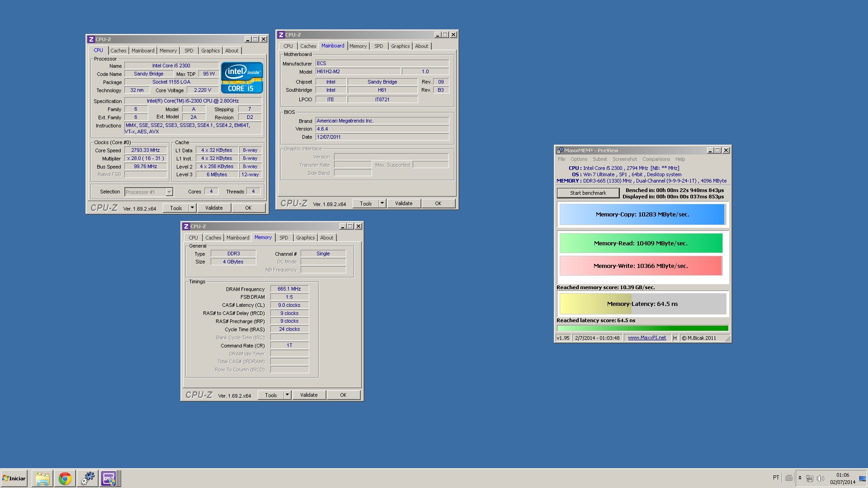Show hidden tray icons arrow
This screenshot has height=488, width=868.
point(800,478)
